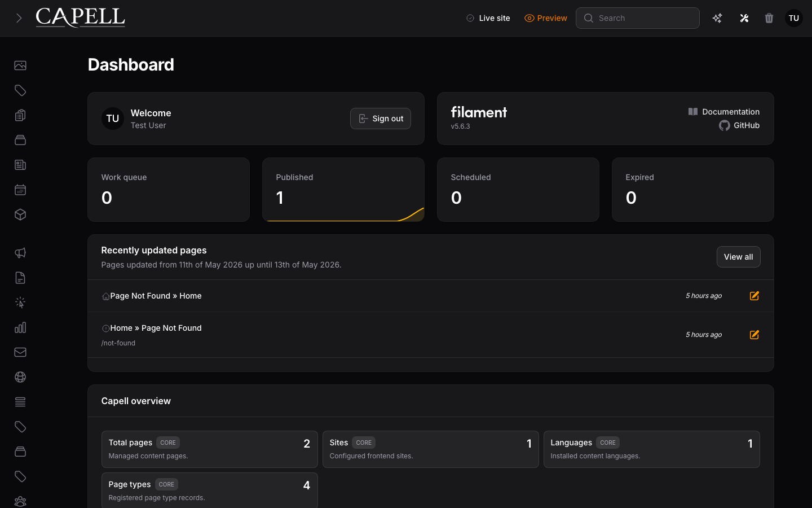The height and width of the screenshot is (508, 812).
Task: Click the Sites overview card
Action: pos(431,449)
